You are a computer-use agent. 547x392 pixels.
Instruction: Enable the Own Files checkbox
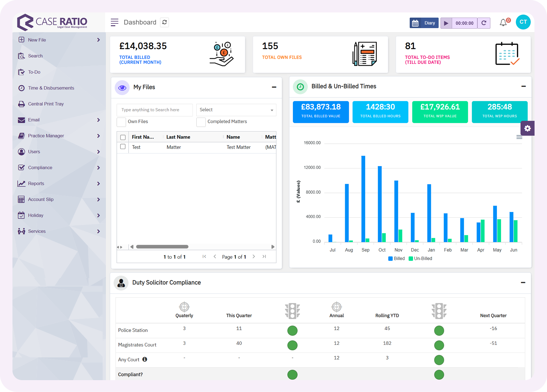coord(121,122)
